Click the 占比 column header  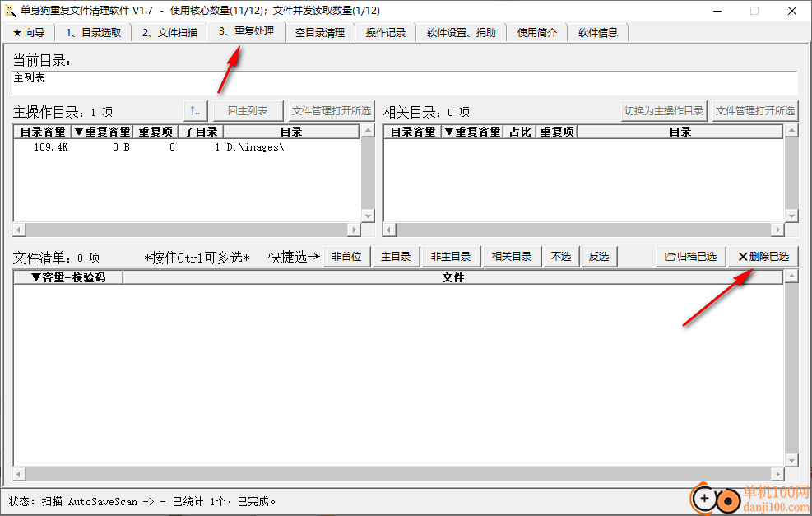click(x=520, y=132)
